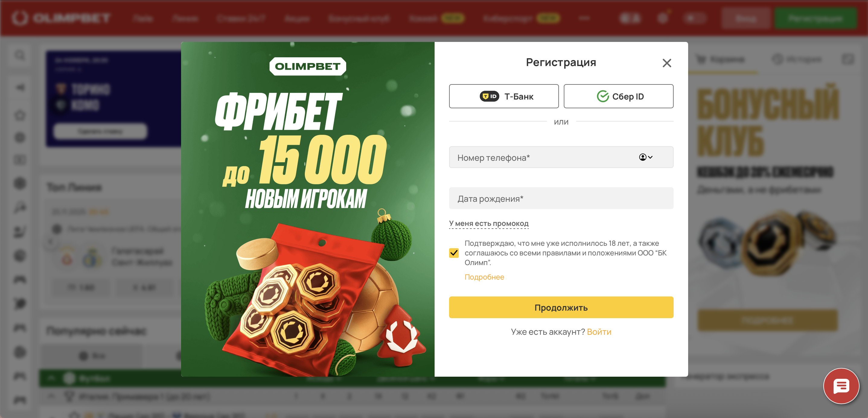The height and width of the screenshot is (418, 868).
Task: Click the yellow Продолжить button
Action: [x=561, y=307]
